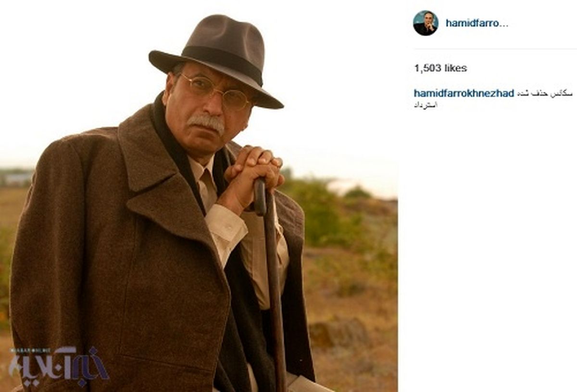This screenshot has width=577, height=392.
Task: Click the round eyeglasses in the photo
Action: click(x=215, y=92)
